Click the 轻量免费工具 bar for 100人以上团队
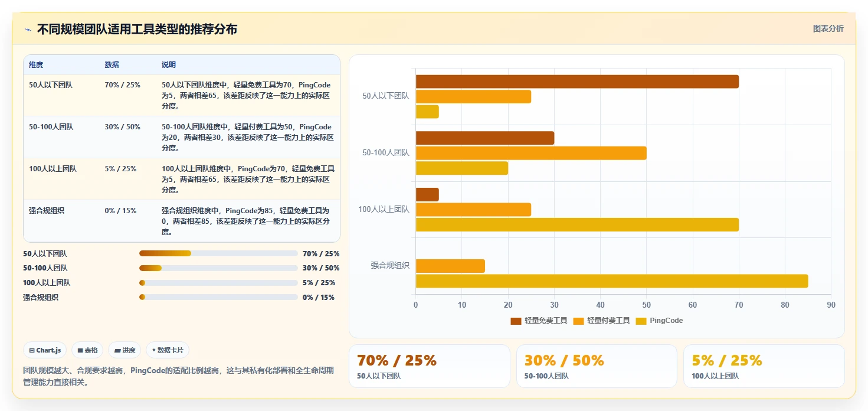The height and width of the screenshot is (411, 868). [427, 194]
